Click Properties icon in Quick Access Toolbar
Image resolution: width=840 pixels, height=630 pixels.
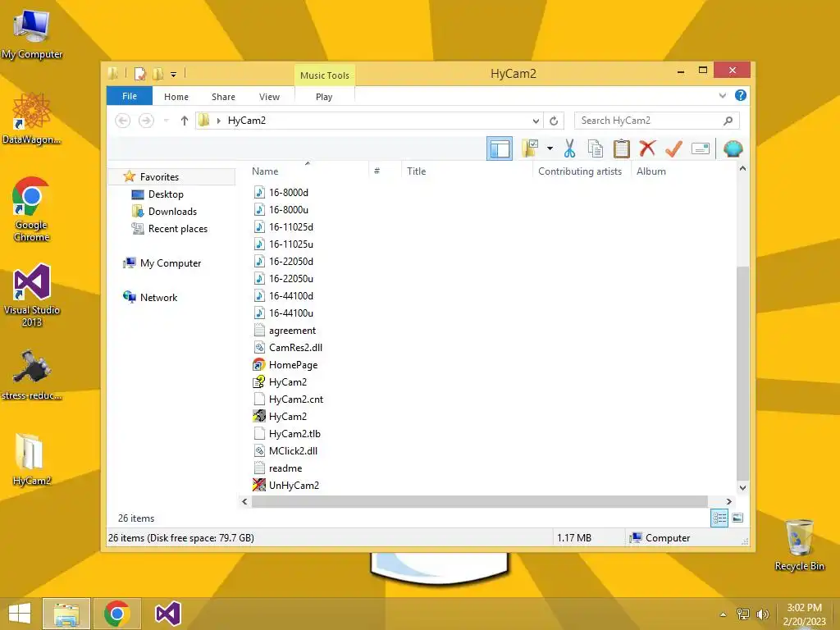(x=139, y=74)
